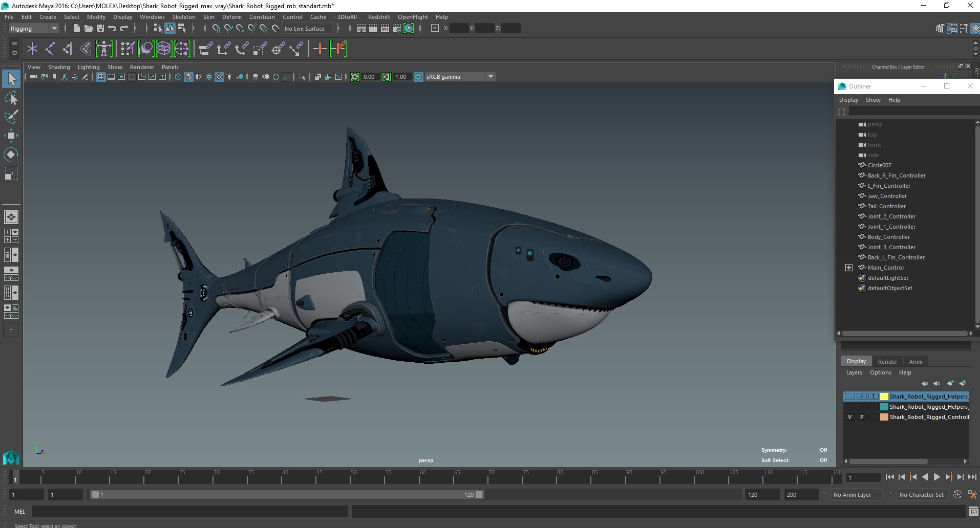
Task: Open the Rigging menu set dropdown
Action: [x=34, y=29]
